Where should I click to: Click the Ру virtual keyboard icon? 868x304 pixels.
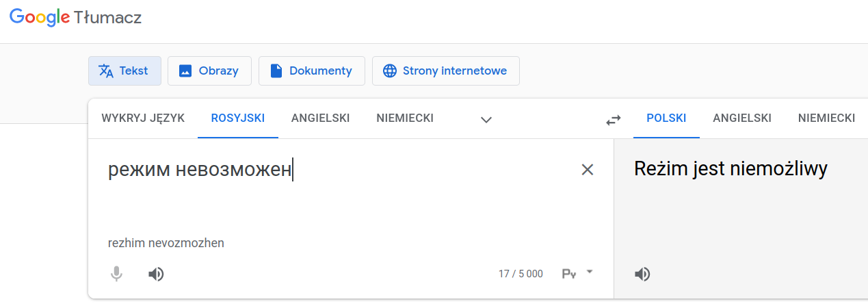coord(569,274)
